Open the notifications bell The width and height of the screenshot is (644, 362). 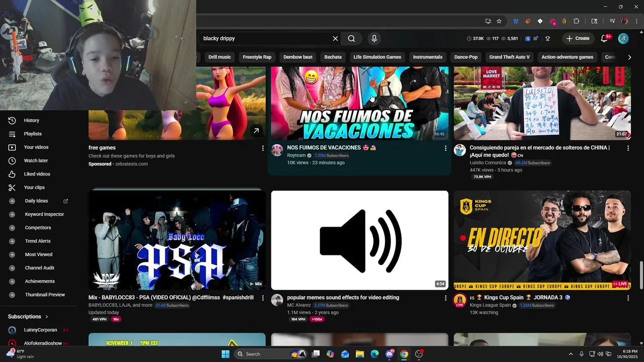point(605,38)
